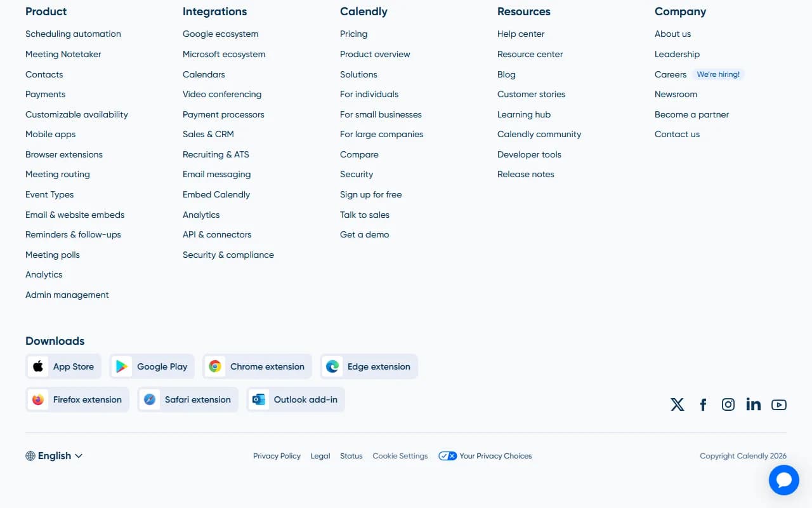Viewport: 812px width, 508px height.
Task: Open Admin management link
Action: click(x=67, y=295)
